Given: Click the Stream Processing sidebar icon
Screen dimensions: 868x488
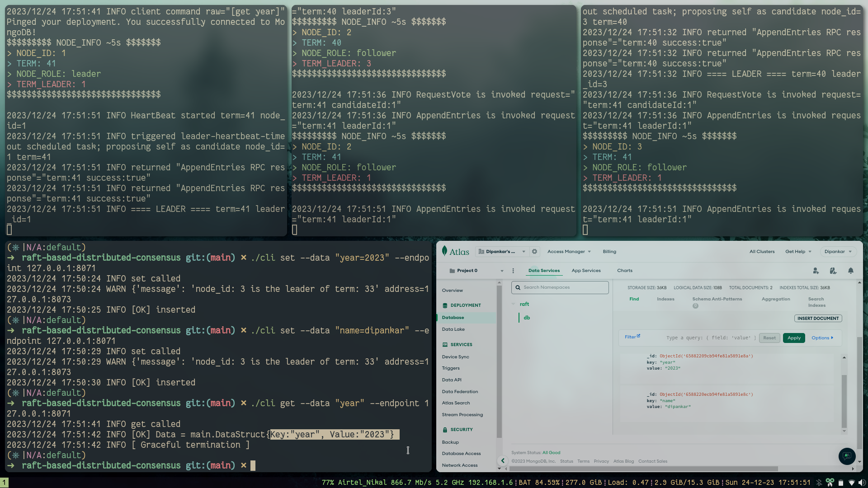Looking at the screenshot, I should pos(462,414).
